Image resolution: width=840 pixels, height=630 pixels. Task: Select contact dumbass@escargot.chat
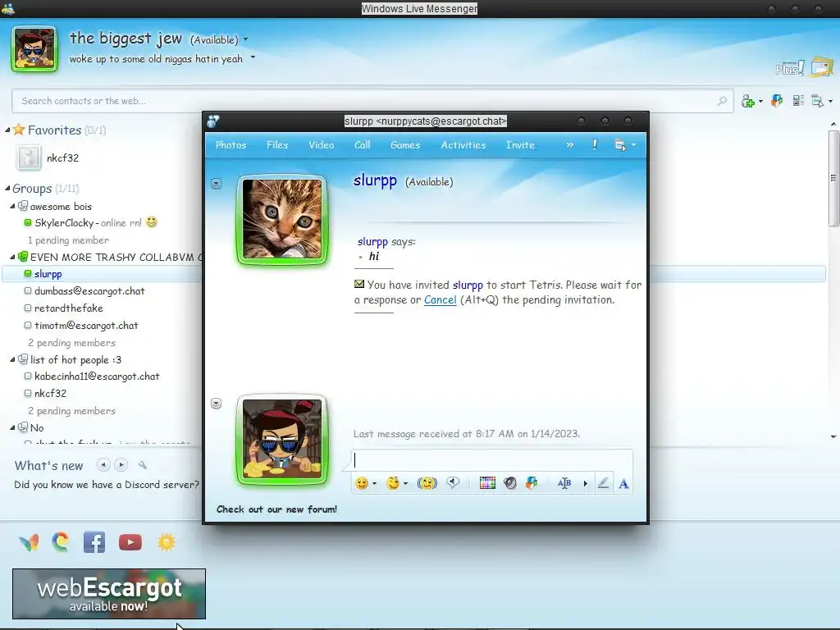[x=89, y=291]
